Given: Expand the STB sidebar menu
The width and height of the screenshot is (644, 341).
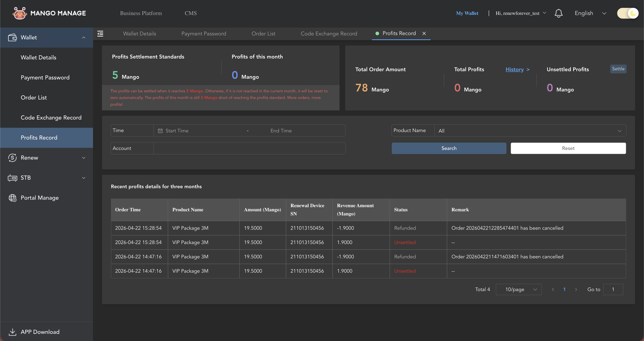Looking at the screenshot, I should [84, 178].
